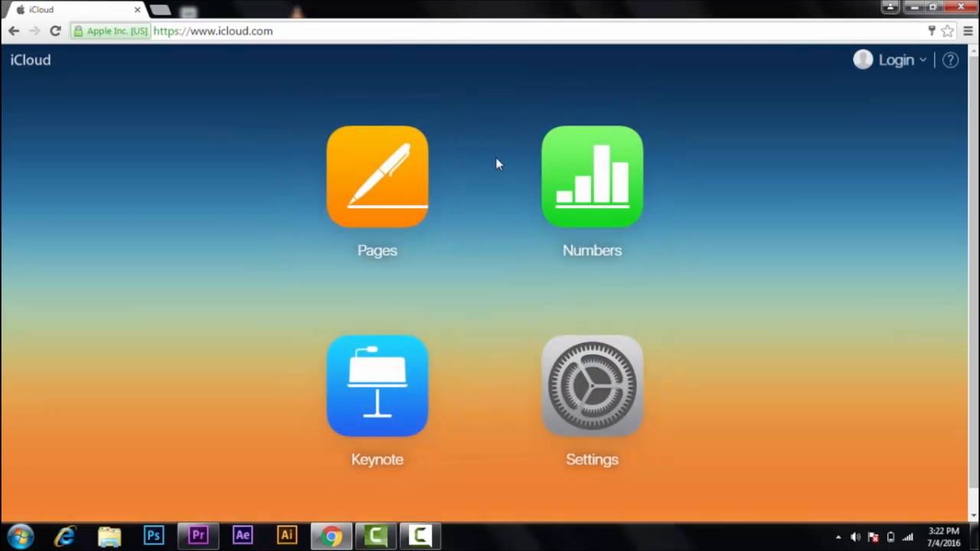Launch the Keynote app icon
The width and height of the screenshot is (980, 551).
tap(377, 386)
